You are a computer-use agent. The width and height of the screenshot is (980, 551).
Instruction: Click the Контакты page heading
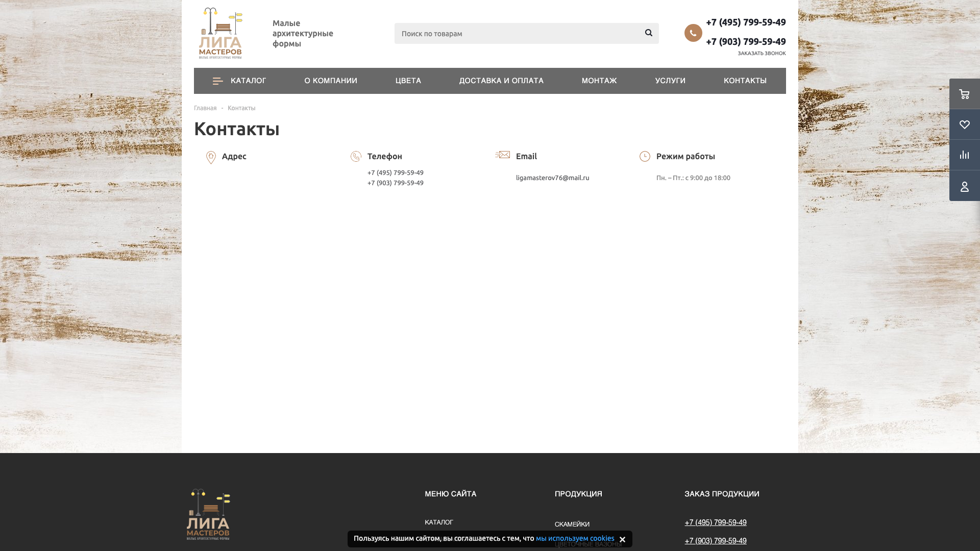(x=237, y=129)
